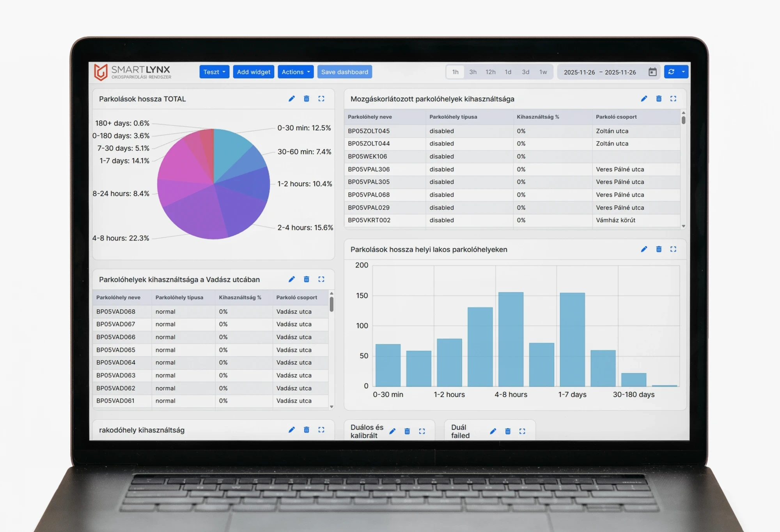Switch time range to 12h
This screenshot has width=780, height=532.
(x=490, y=72)
